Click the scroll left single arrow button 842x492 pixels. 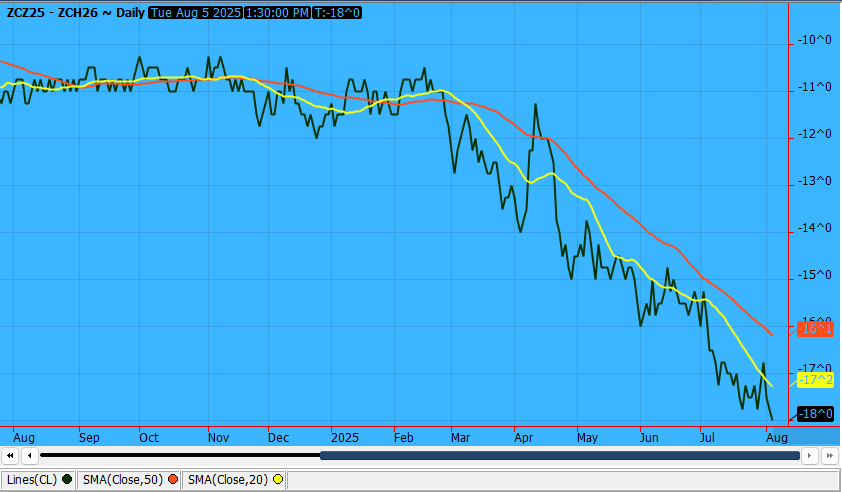(30, 455)
